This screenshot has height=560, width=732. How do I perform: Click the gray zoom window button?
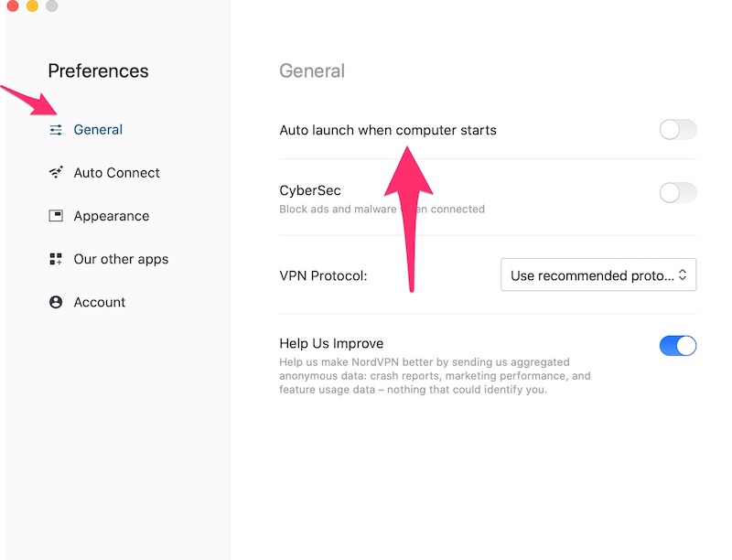click(x=51, y=6)
